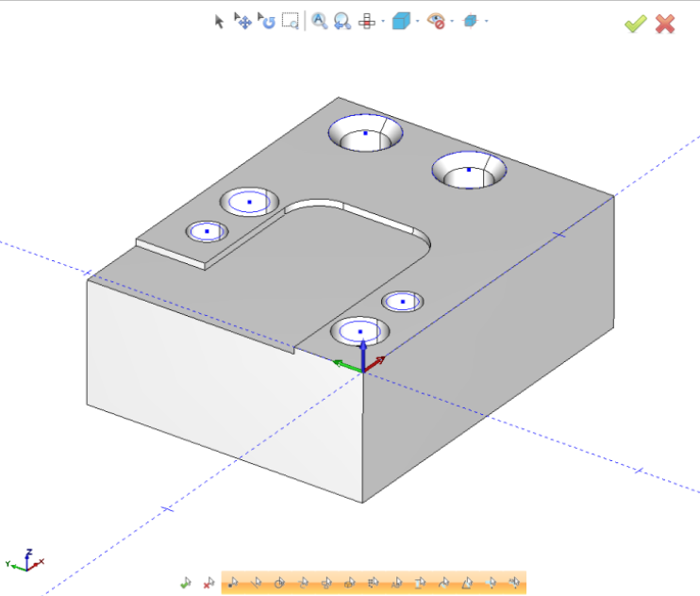Click the XYZ orientation triad in the corner
Viewport: 700px width, 596px height.
pyautogui.click(x=25, y=560)
